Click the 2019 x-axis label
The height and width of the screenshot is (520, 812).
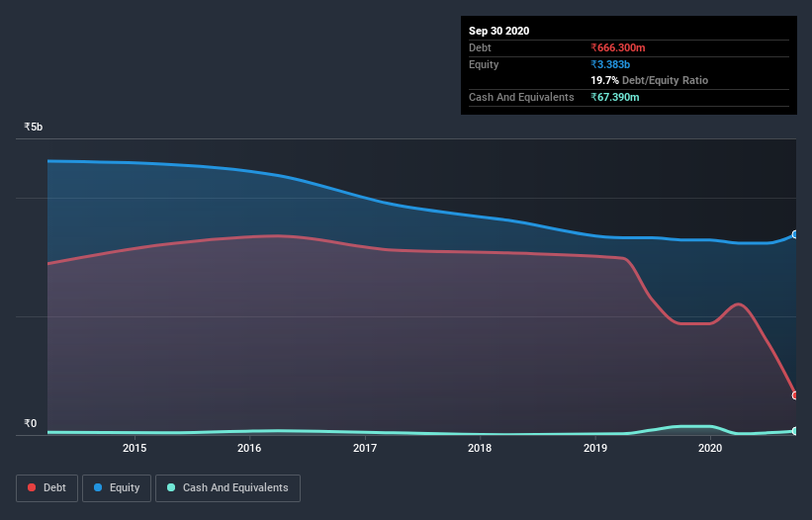595,448
